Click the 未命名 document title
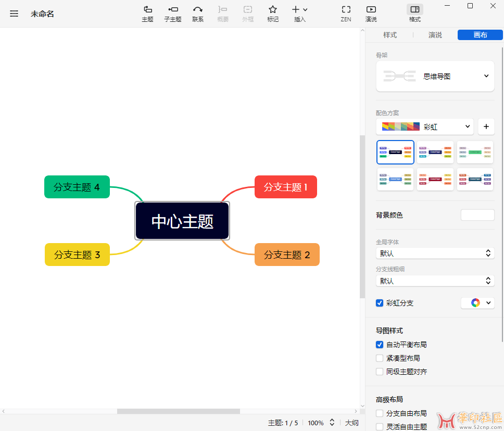The image size is (504, 431). click(x=42, y=14)
